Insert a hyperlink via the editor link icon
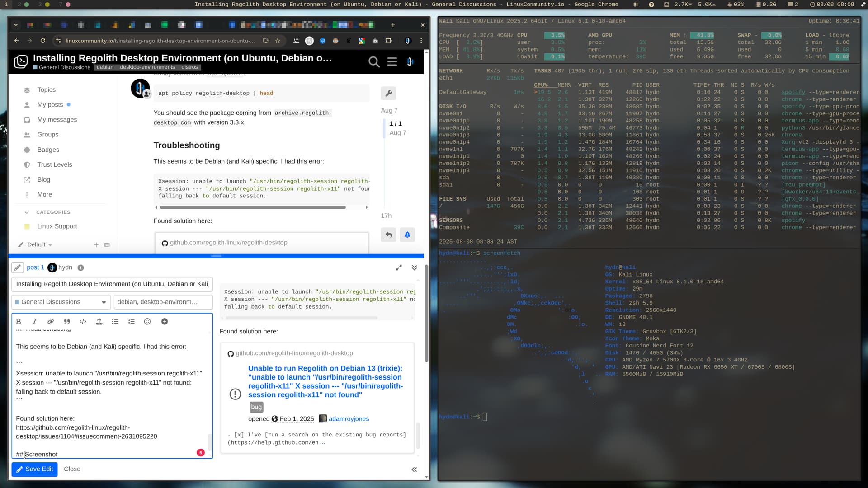This screenshot has width=868, height=488. [x=51, y=321]
